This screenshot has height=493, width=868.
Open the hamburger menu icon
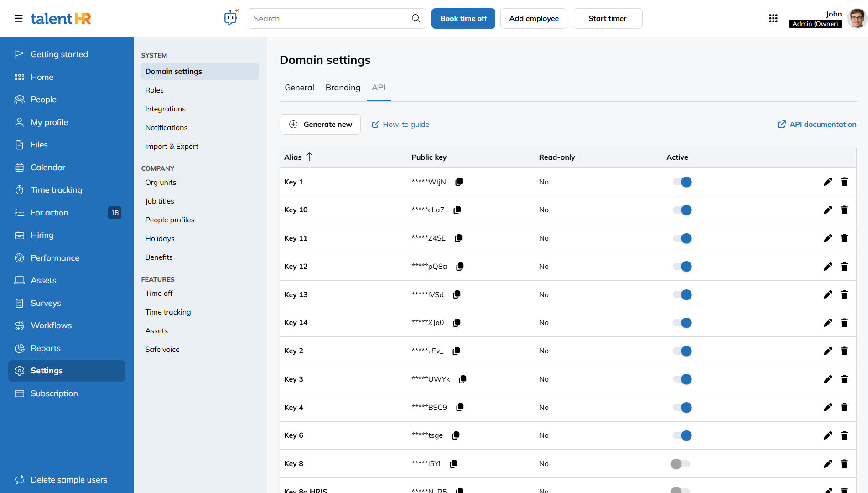19,18
